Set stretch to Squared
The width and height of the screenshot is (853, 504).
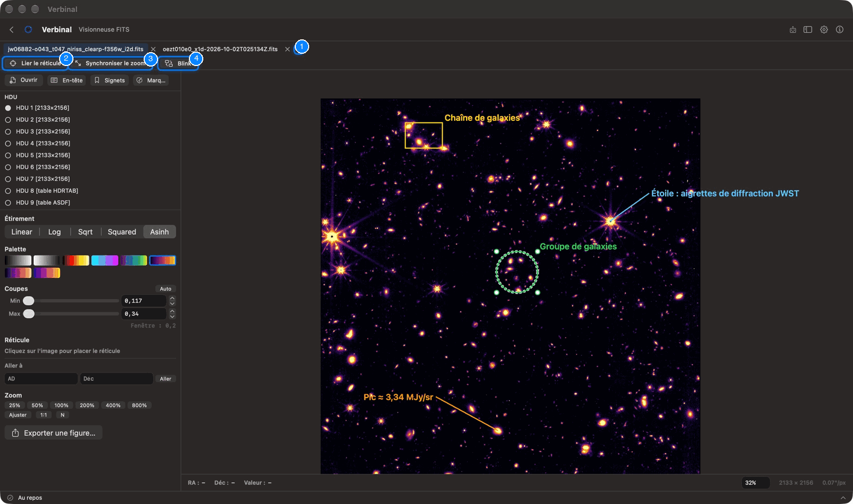coord(122,232)
